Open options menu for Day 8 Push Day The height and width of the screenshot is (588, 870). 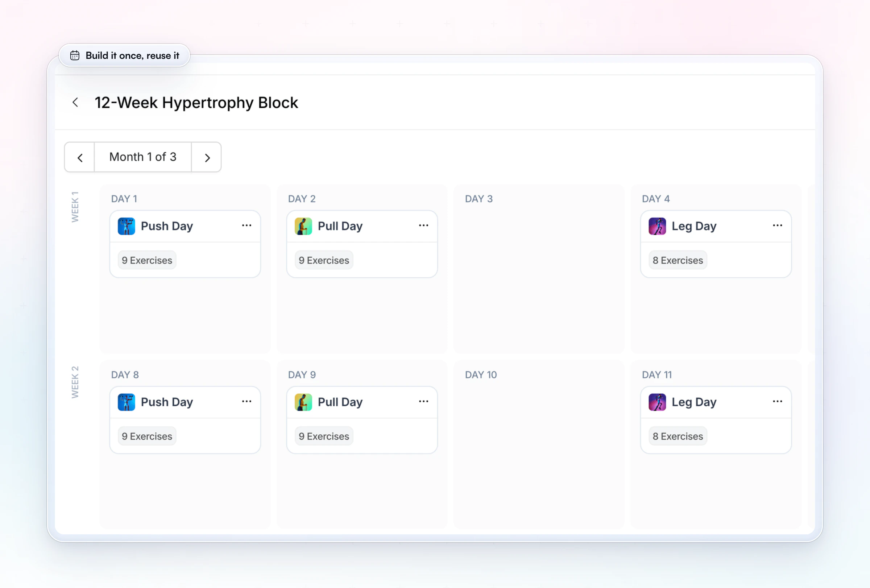coord(247,401)
